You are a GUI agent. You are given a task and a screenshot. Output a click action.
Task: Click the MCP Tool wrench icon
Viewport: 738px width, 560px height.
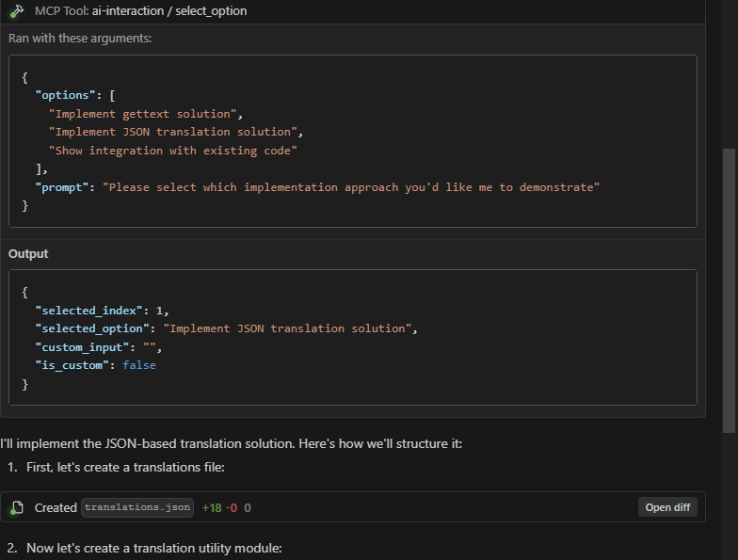pos(16,10)
